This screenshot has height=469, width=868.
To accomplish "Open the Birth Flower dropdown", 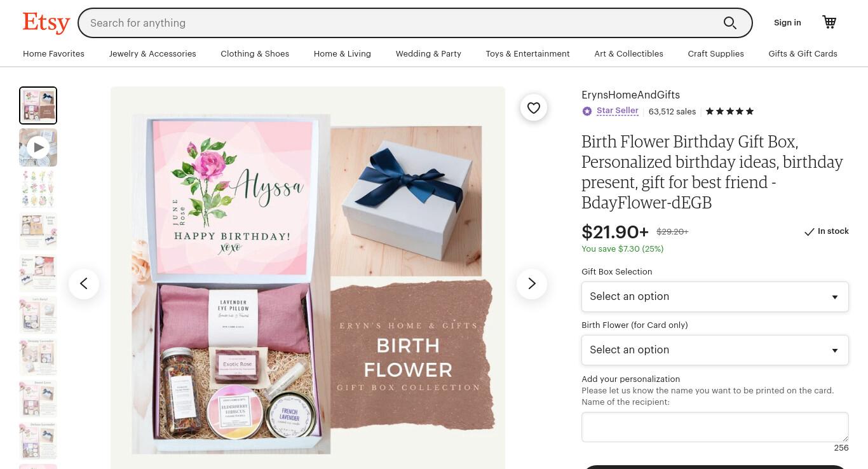I will click(715, 350).
